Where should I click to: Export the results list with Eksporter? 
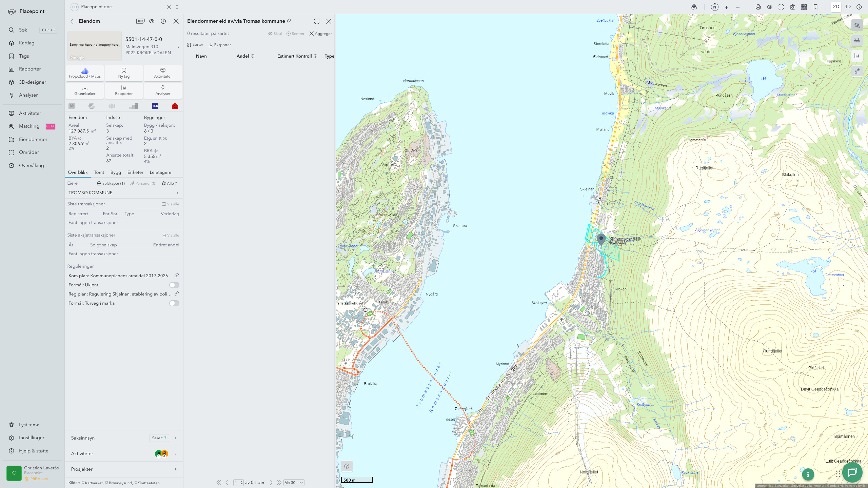point(220,45)
